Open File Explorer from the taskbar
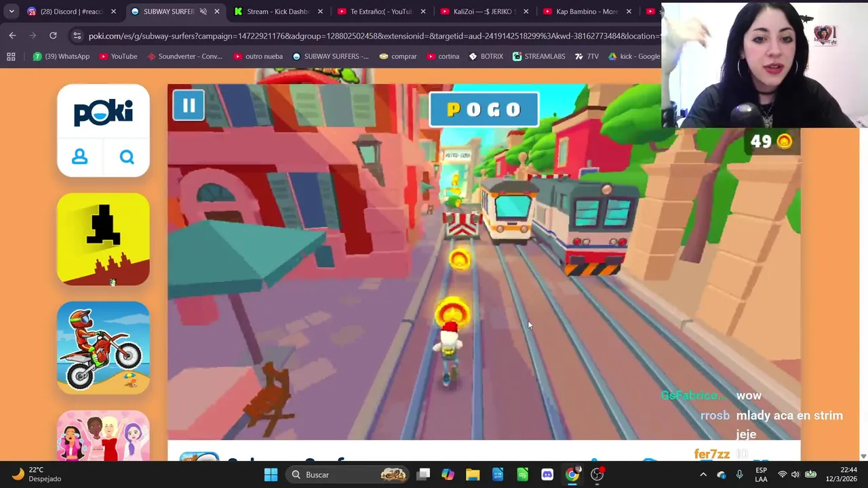This screenshot has width=868, height=488. click(x=473, y=474)
